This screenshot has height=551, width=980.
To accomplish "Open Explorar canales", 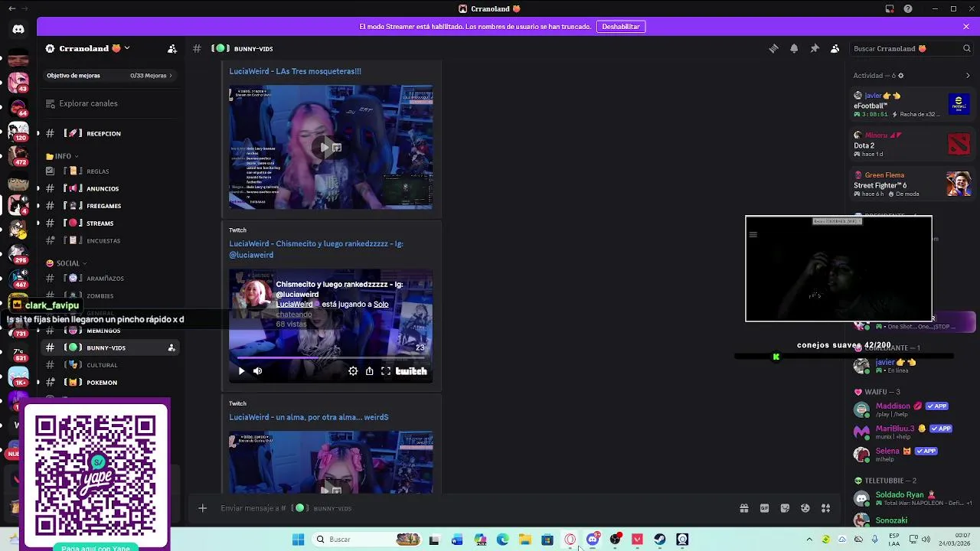I will click(111, 103).
